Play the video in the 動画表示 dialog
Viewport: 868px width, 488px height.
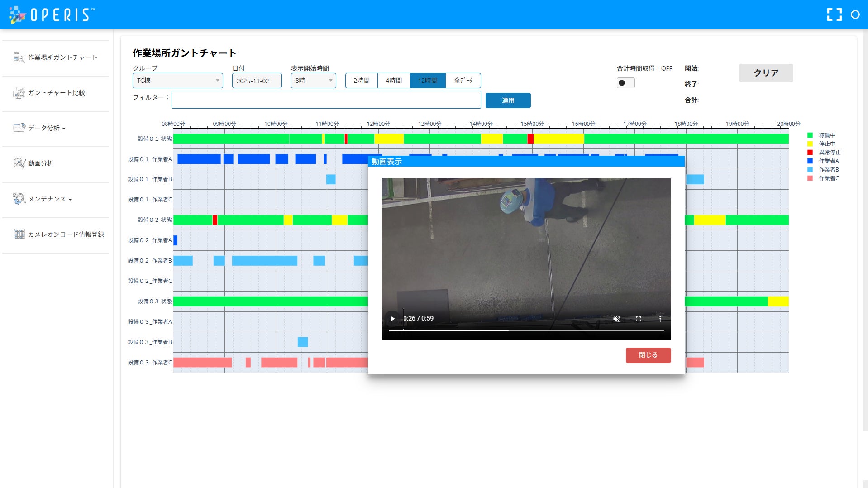(x=392, y=319)
